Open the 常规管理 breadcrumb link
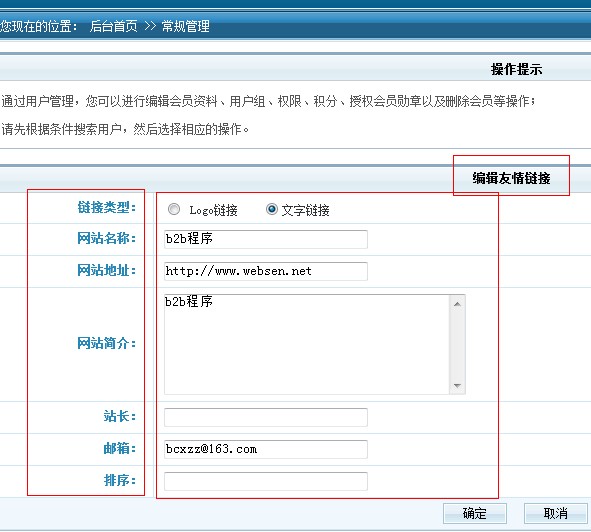 click(185, 26)
